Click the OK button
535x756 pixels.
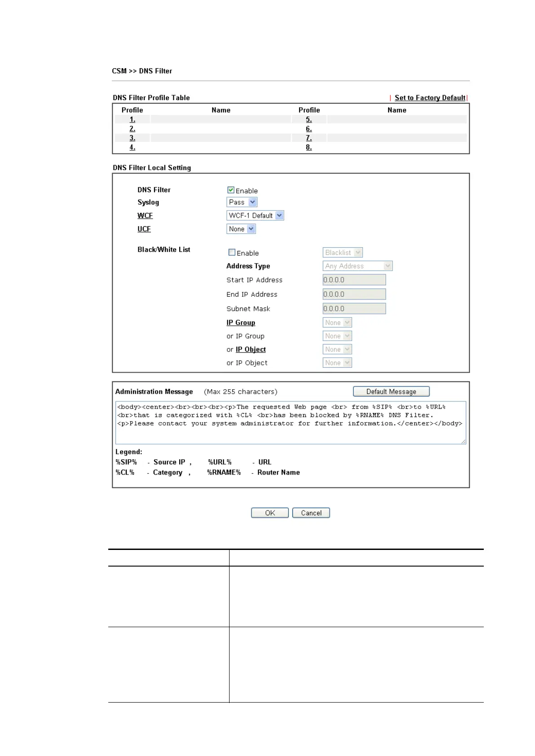270,513
